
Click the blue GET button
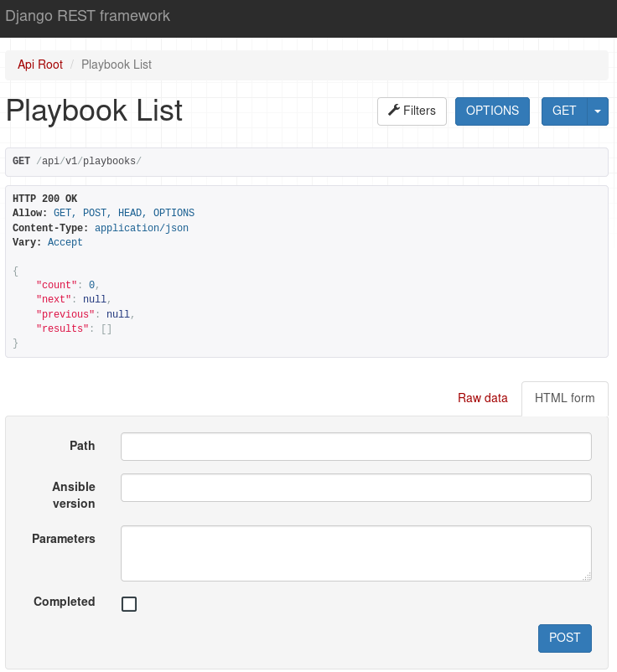tap(564, 111)
